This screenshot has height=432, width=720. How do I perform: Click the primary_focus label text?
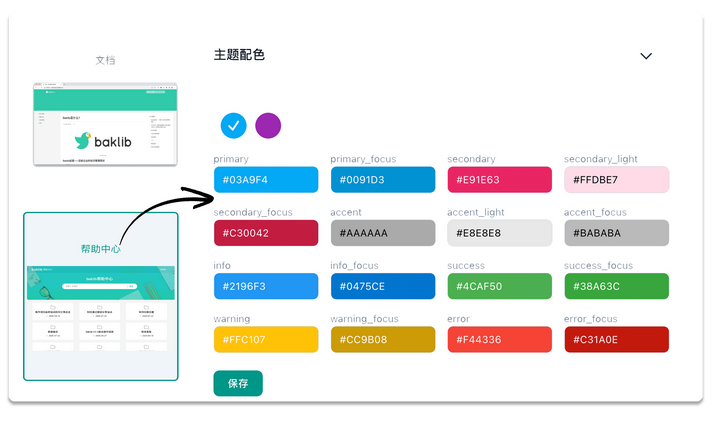[x=363, y=159]
